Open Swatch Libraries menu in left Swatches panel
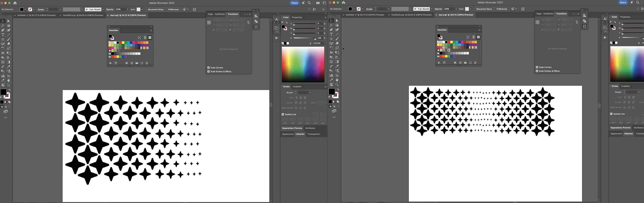 110,63
